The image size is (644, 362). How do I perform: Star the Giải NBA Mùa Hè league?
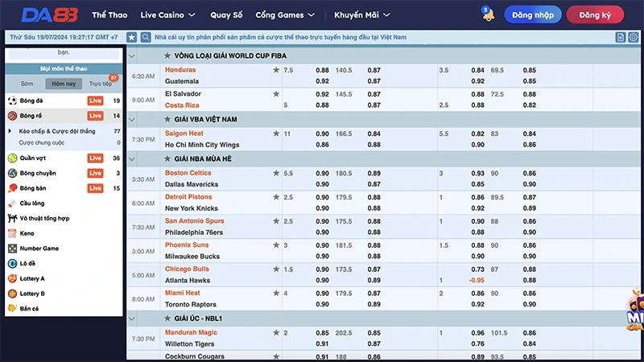[167, 158]
